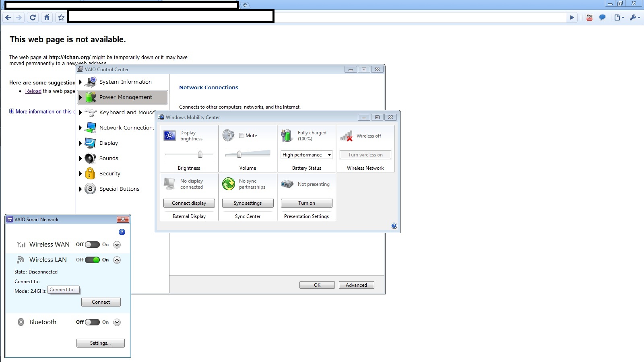The image size is (644, 362).
Task: Select System Information in the sidebar
Action: tap(122, 82)
